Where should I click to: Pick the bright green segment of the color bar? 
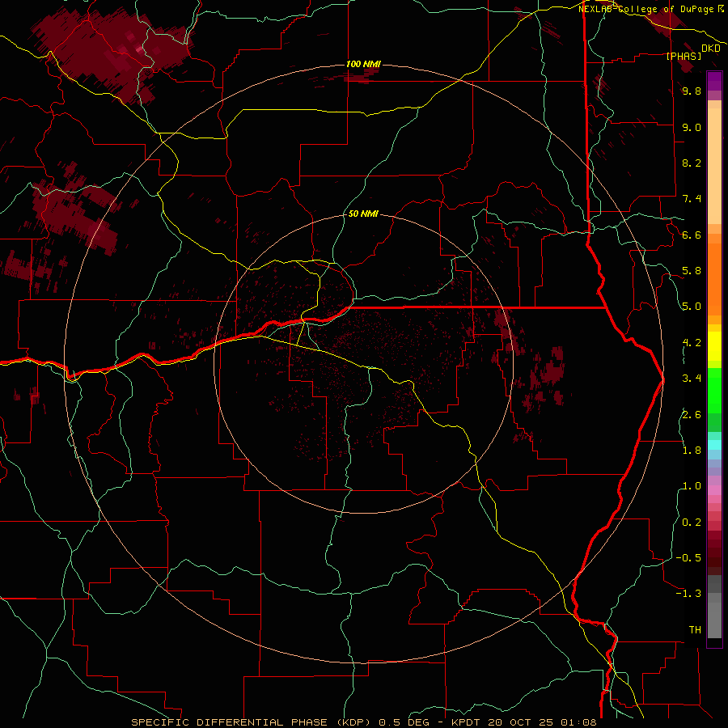coord(714,391)
